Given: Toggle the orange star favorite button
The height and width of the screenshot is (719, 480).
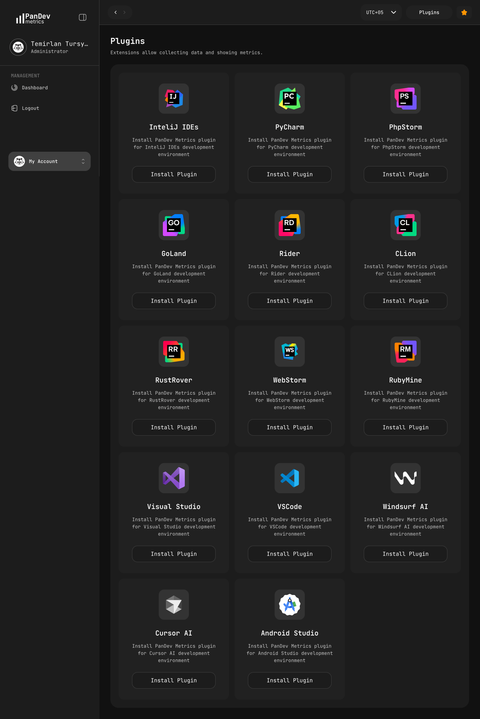Looking at the screenshot, I should tap(464, 12).
